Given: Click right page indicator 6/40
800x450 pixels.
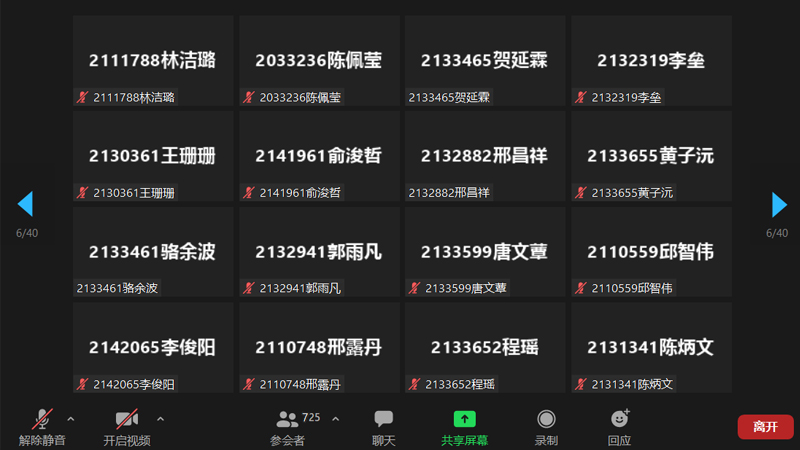Looking at the screenshot, I should (777, 233).
